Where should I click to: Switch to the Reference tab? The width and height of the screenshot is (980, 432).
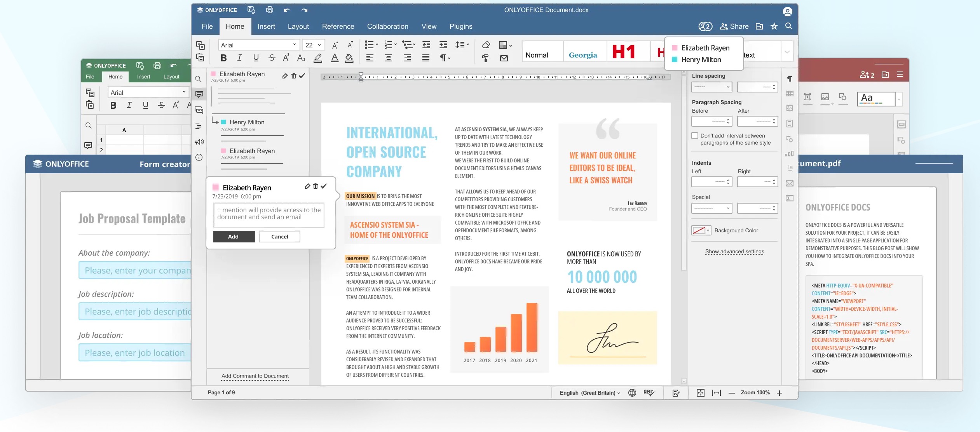tap(338, 26)
